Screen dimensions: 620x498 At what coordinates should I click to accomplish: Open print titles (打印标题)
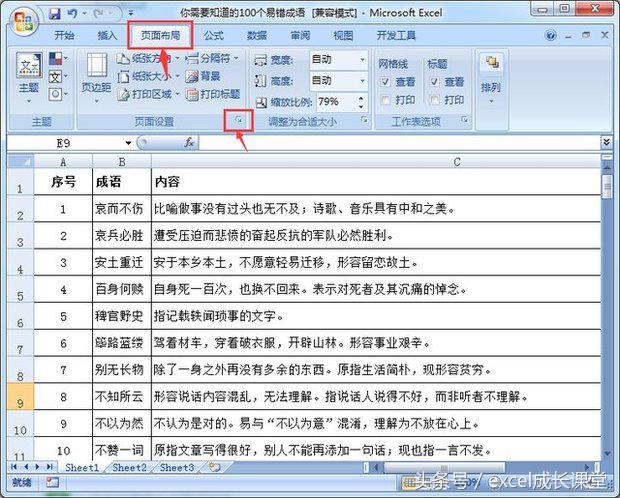[x=213, y=94]
